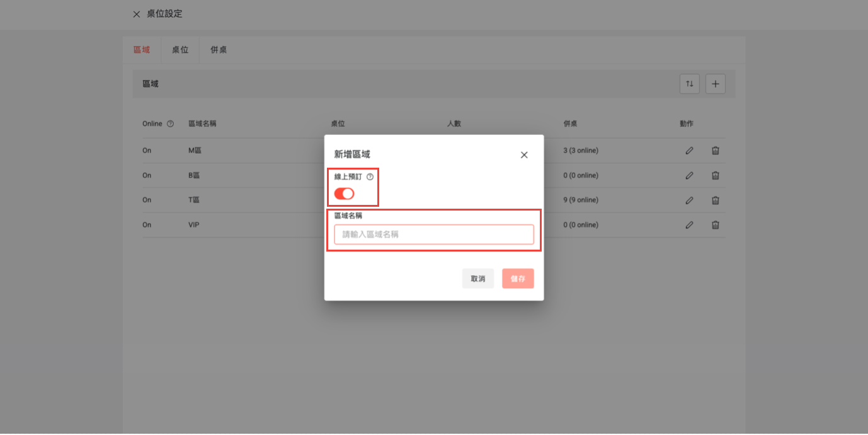The width and height of the screenshot is (868, 435).
Task: Click the help icon next to Online
Action: pyautogui.click(x=170, y=124)
